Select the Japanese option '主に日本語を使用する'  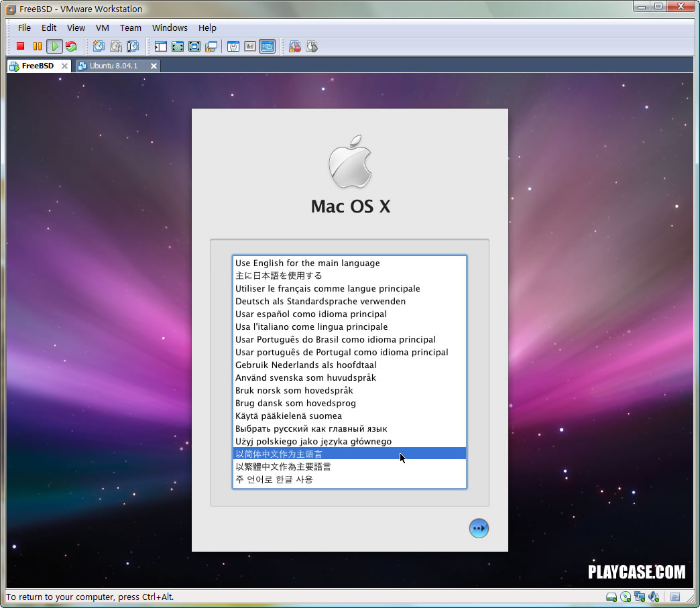349,276
